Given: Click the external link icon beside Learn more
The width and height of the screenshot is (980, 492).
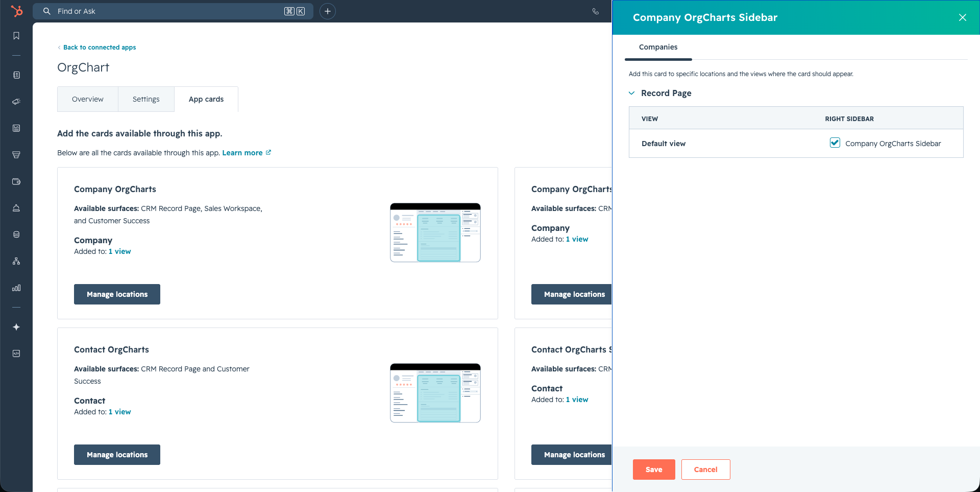Looking at the screenshot, I should 268,152.
